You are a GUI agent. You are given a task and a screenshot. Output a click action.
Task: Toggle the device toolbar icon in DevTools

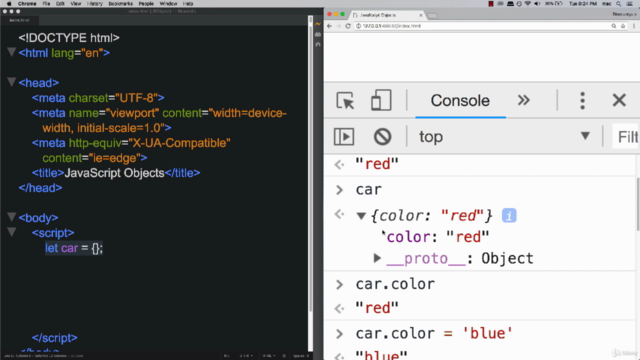pyautogui.click(x=381, y=100)
